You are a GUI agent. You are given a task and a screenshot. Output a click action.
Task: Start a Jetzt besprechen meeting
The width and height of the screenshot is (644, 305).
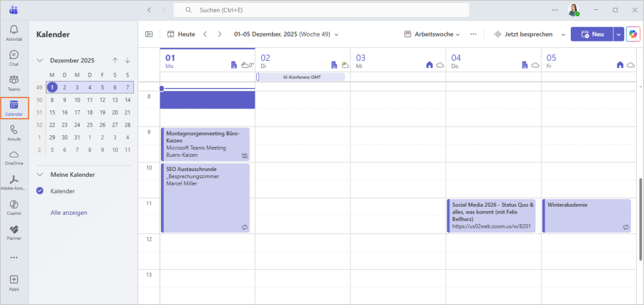click(523, 34)
